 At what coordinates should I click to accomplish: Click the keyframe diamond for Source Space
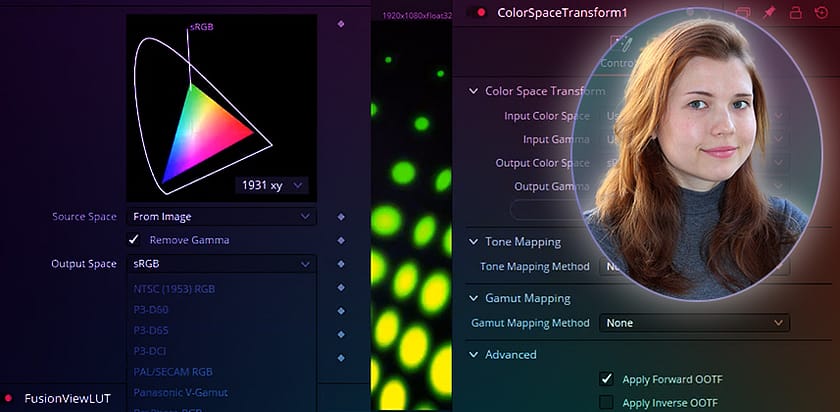[341, 217]
